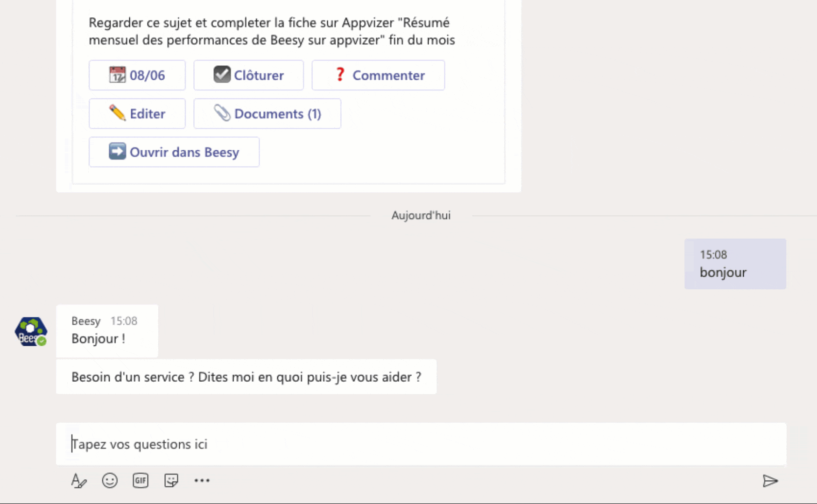Open the text formatting options
Viewport: 817px width, 504px height.
coord(78,481)
